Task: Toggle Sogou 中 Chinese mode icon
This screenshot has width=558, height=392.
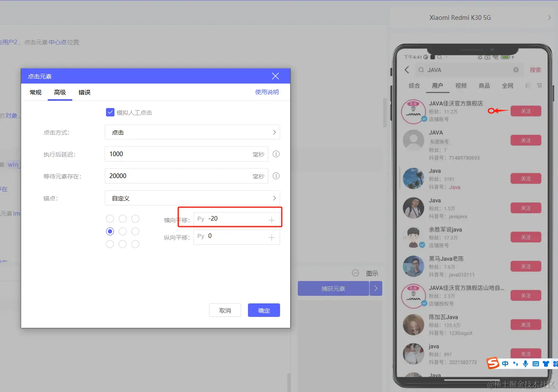Action: pyautogui.click(x=505, y=364)
